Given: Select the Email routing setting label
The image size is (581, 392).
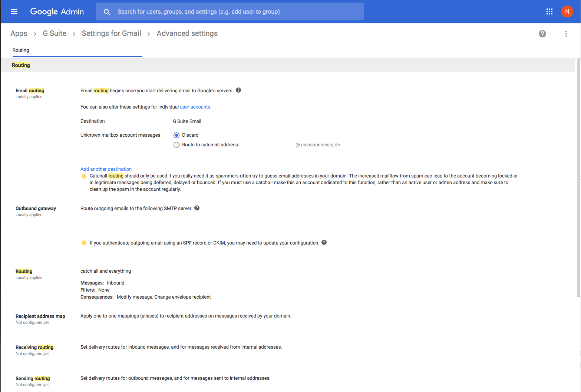Looking at the screenshot, I should point(30,90).
